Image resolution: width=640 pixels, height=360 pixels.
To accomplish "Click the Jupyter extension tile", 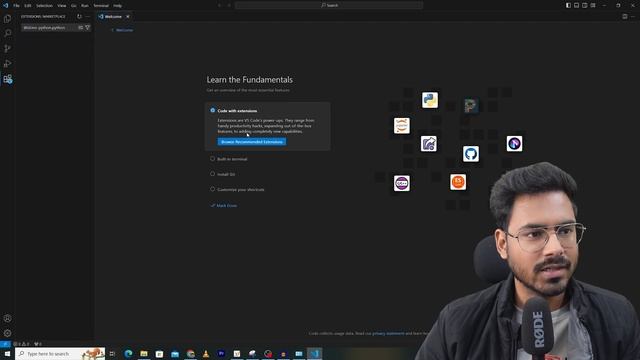I will 402,126.
